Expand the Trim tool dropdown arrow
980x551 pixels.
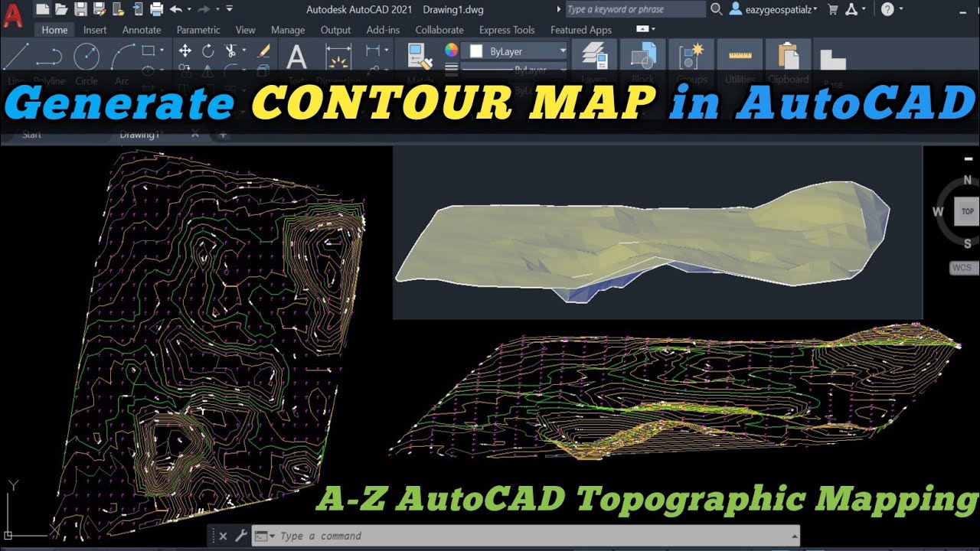243,51
